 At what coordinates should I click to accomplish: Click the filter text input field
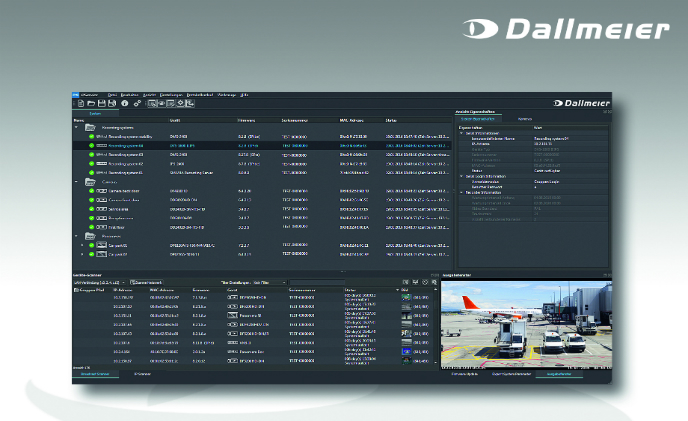(x=317, y=282)
